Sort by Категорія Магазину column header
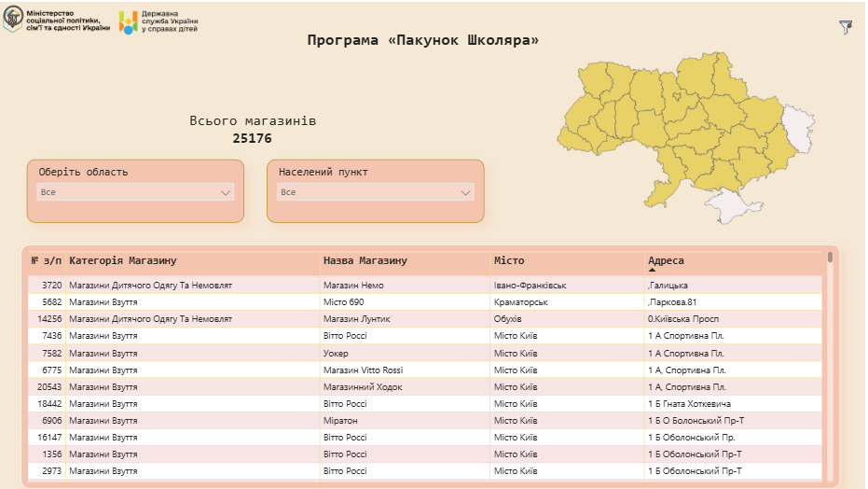 pyautogui.click(x=123, y=260)
